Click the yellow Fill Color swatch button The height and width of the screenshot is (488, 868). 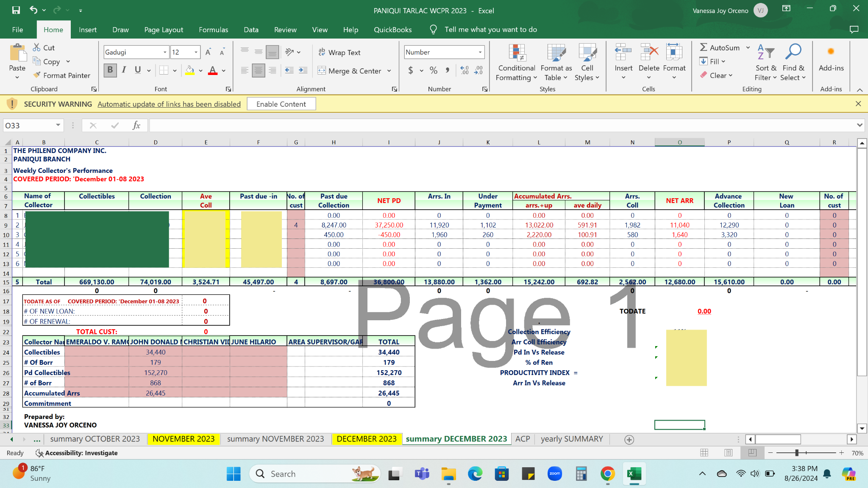point(190,70)
